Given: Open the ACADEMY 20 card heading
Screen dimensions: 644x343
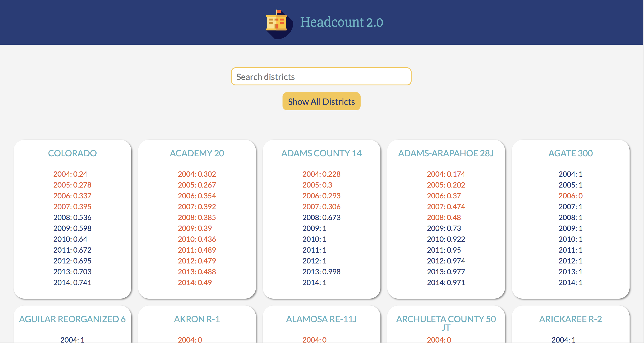Looking at the screenshot, I should pos(197,153).
